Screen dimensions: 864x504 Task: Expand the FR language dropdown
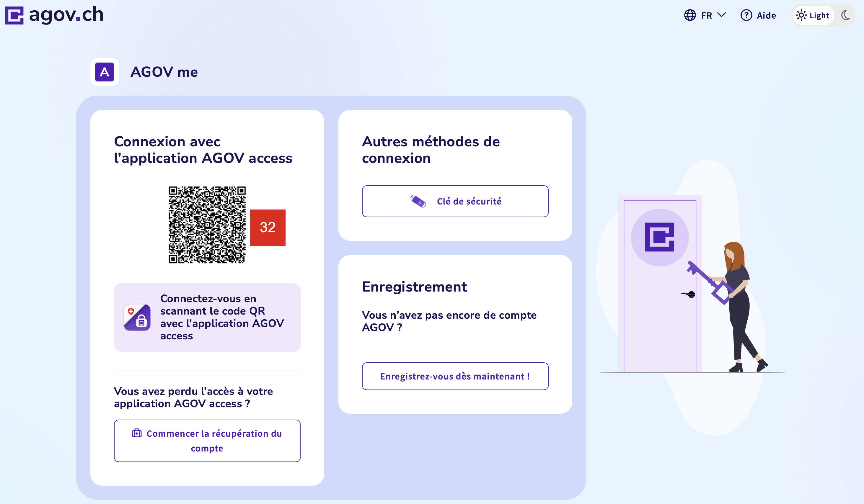coord(706,15)
